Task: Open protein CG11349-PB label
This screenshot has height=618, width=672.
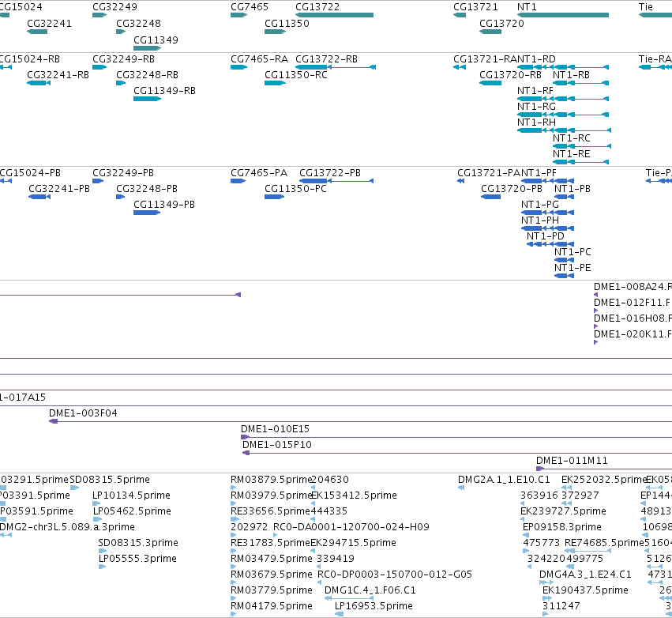Action: 164,205
